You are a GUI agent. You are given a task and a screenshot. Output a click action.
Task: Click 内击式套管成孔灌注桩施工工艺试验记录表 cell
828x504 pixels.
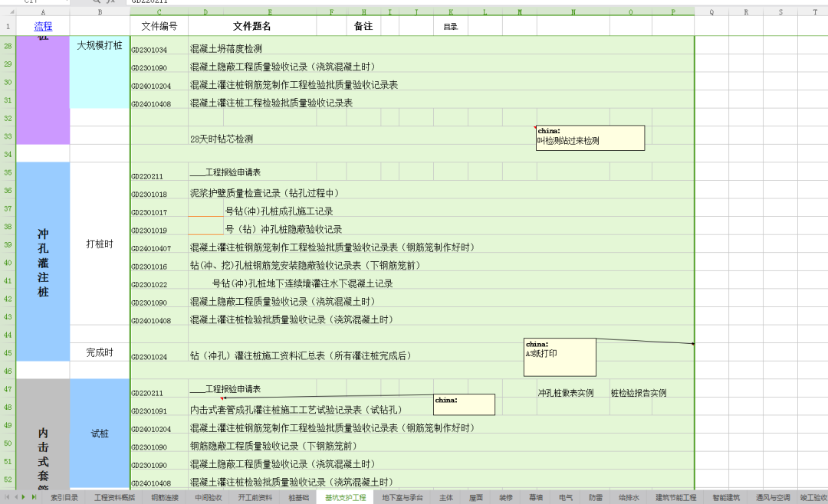click(x=297, y=410)
